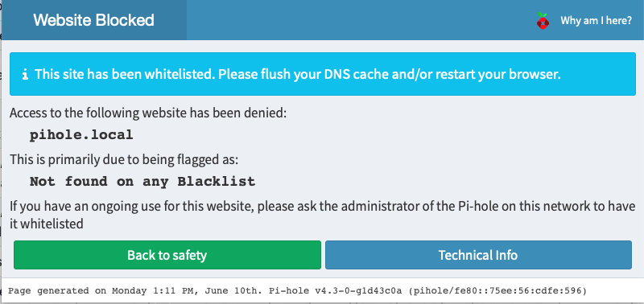Open the "Why am I here?" link
Image resolution: width=644 pixels, height=304 pixels.
[596, 21]
